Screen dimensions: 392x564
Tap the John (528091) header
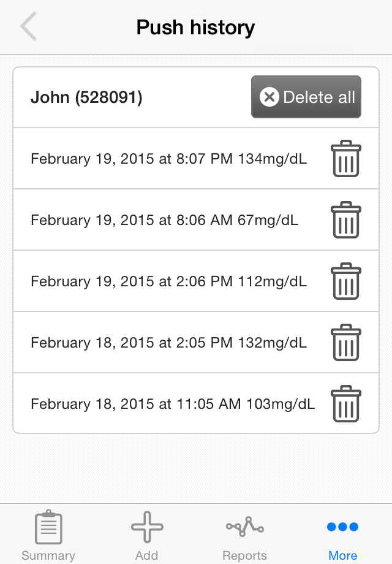tap(86, 97)
